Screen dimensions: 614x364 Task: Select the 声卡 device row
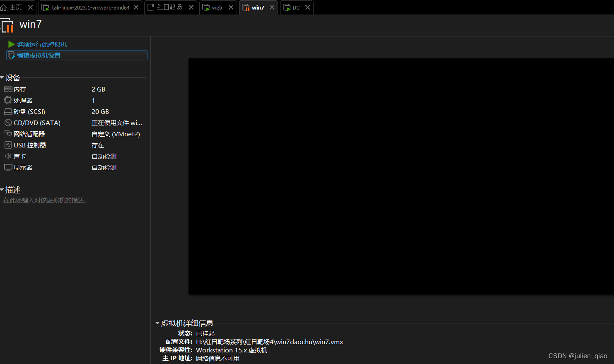[75, 156]
